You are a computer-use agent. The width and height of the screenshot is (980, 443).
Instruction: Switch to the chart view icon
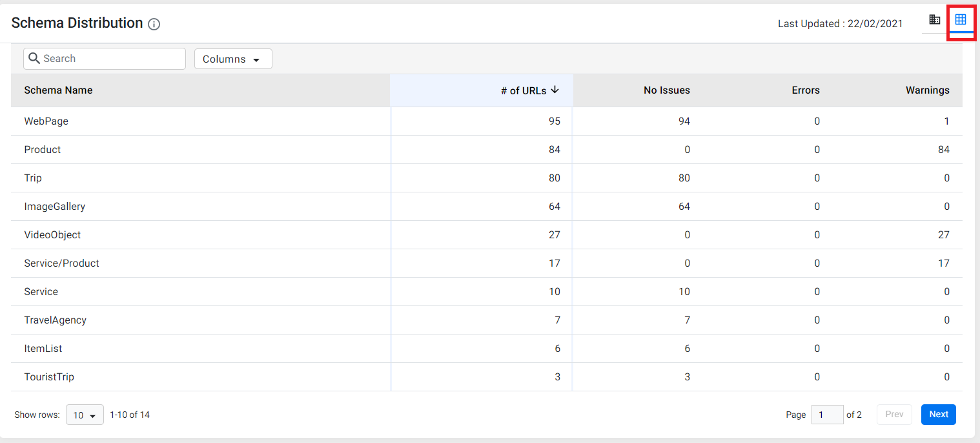934,19
